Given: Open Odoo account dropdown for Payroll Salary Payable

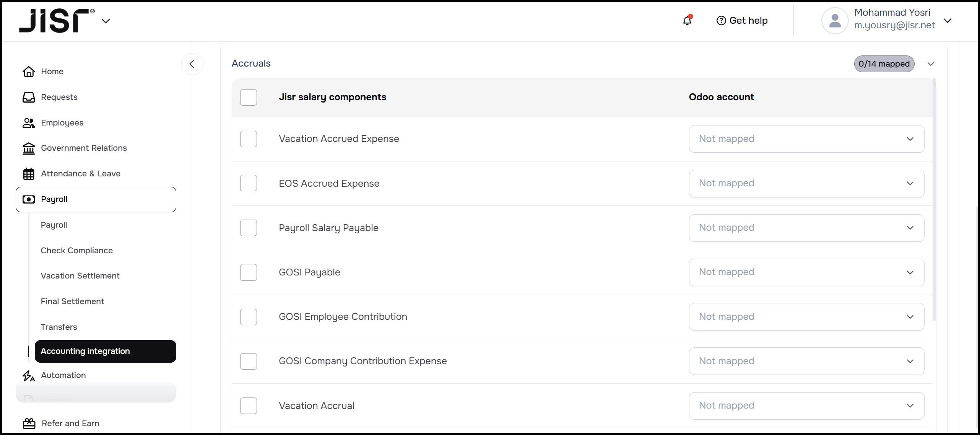Looking at the screenshot, I should coord(806,228).
